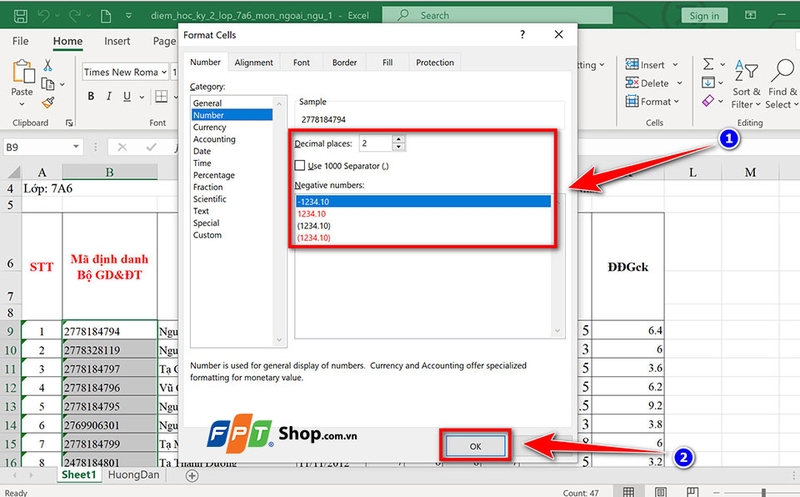
Task: Click the Category list scrollbar
Action: (x=279, y=221)
